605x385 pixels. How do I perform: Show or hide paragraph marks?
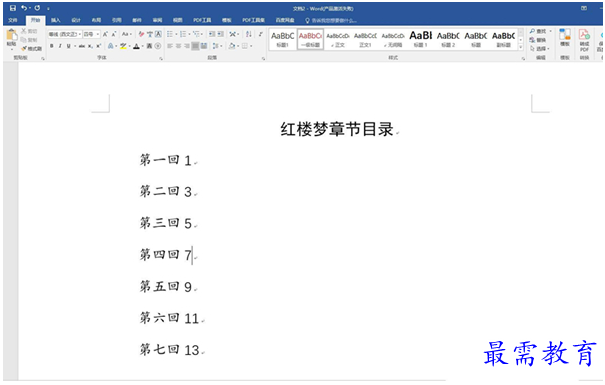click(x=261, y=34)
